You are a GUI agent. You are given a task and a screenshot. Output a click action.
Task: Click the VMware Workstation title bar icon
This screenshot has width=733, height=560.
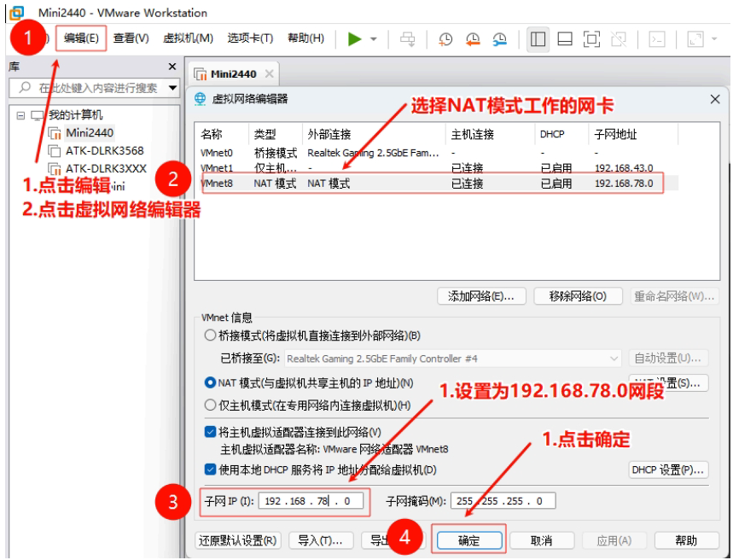(17, 13)
